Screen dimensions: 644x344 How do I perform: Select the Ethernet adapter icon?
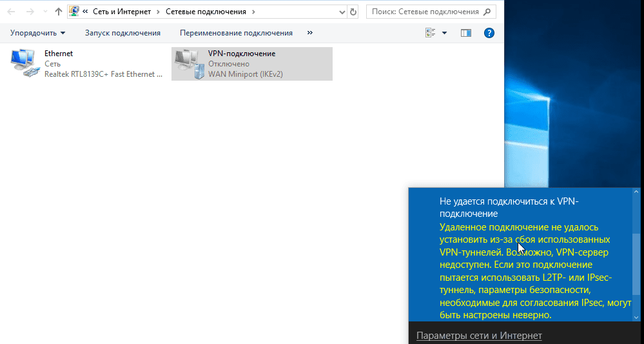click(x=25, y=63)
